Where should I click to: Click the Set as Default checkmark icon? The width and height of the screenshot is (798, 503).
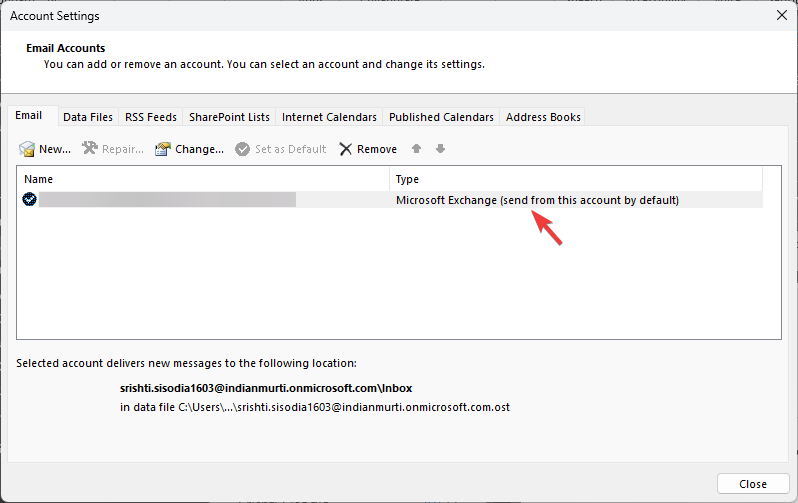242,149
